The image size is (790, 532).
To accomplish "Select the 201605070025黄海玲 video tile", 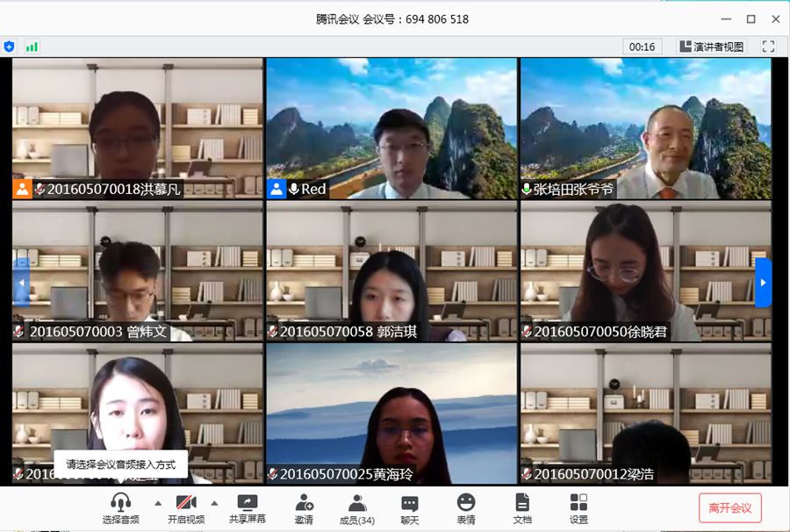I will click(391, 413).
